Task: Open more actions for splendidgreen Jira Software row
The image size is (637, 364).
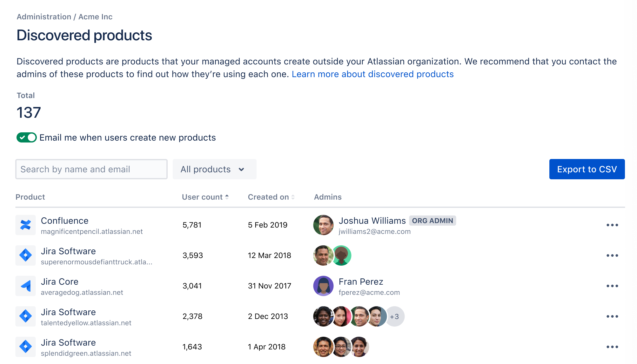Action: 612,347
